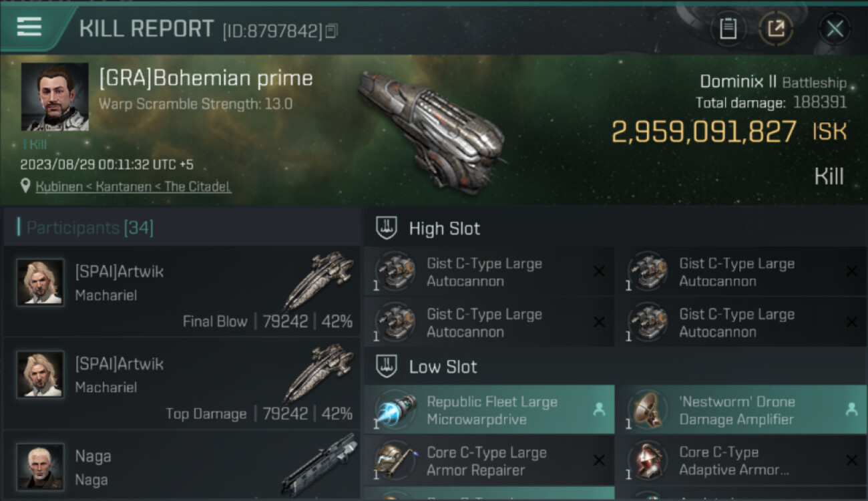View Bohemian prime's pilot portrait
This screenshot has width=868, height=501.
[x=55, y=97]
